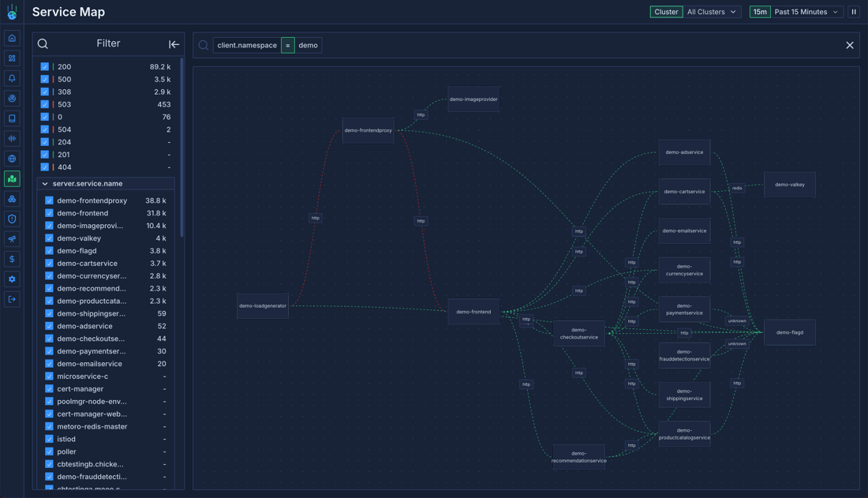Viewport: 868px width, 498px height.
Task: Select the demo-paymentservice node on the map
Action: tap(684, 309)
